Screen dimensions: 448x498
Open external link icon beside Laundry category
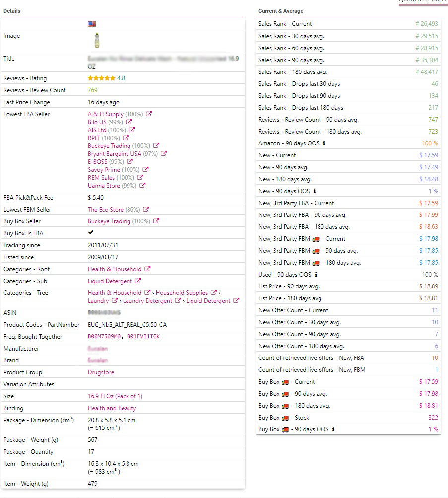click(115, 300)
